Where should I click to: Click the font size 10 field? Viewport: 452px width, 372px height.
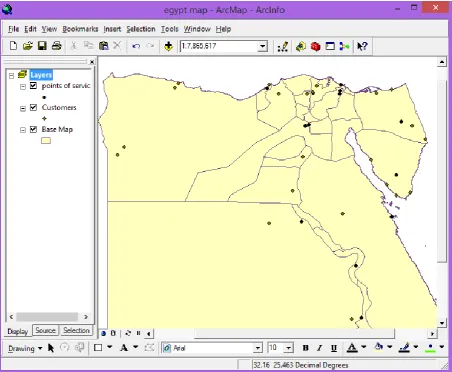click(x=276, y=348)
